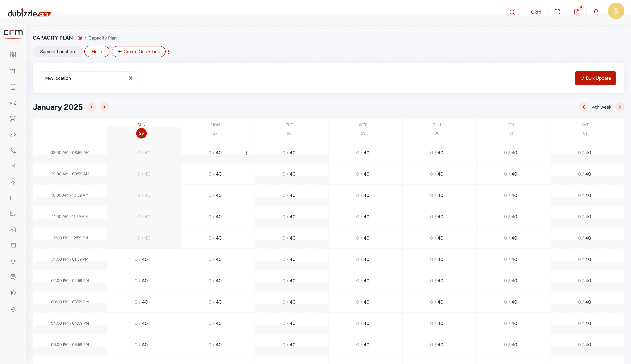Click Create Quick Link button
Viewport: 631px width, 364px height.
pos(139,52)
